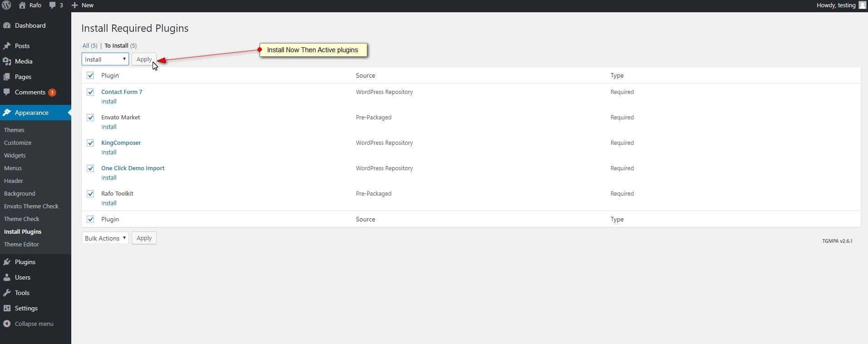Click the Collapse menu arrow icon
Image resolution: width=868 pixels, height=344 pixels.
point(7,324)
